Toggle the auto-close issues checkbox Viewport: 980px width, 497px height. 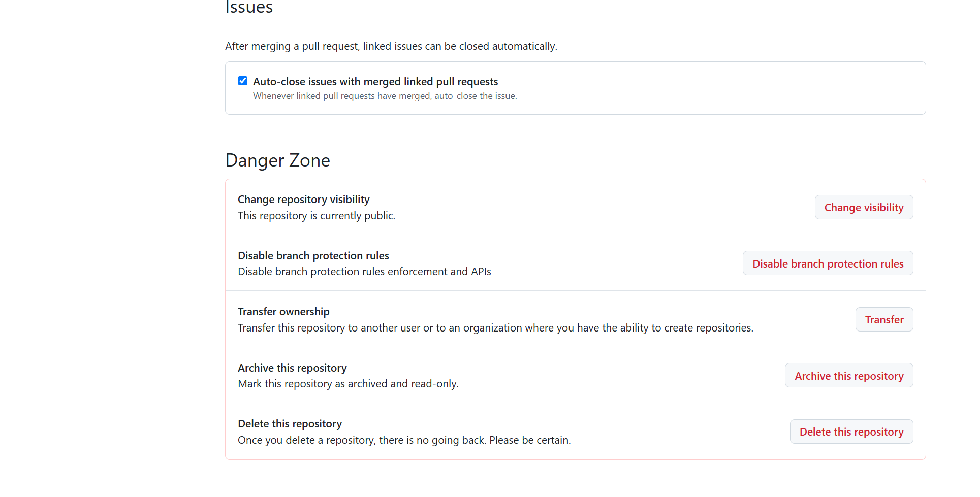(243, 81)
